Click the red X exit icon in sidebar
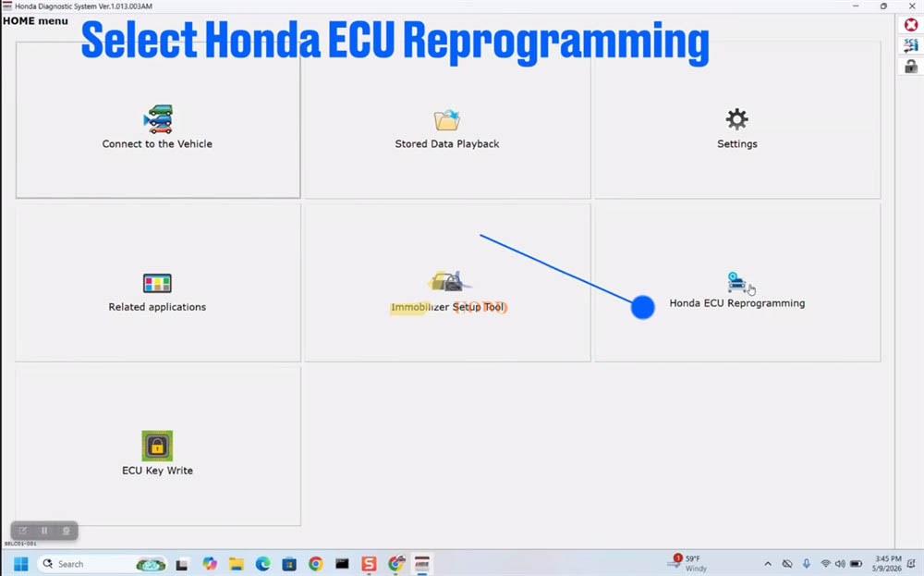 [x=911, y=25]
